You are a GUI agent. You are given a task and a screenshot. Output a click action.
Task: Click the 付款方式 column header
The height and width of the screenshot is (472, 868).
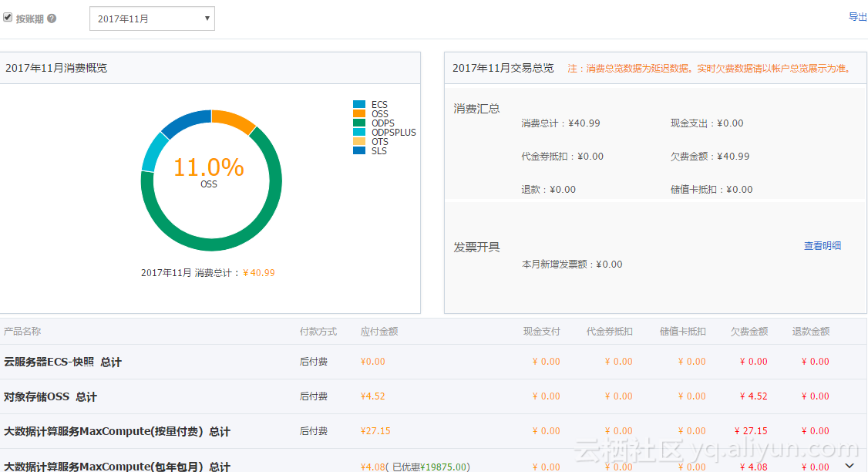318,332
